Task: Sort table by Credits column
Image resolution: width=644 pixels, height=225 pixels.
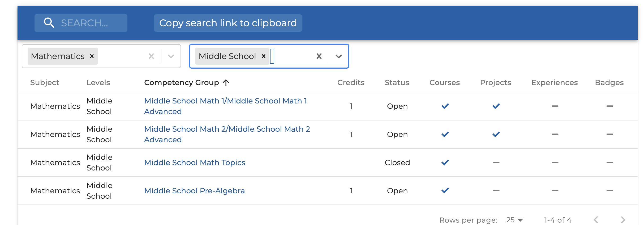Action: [x=351, y=82]
